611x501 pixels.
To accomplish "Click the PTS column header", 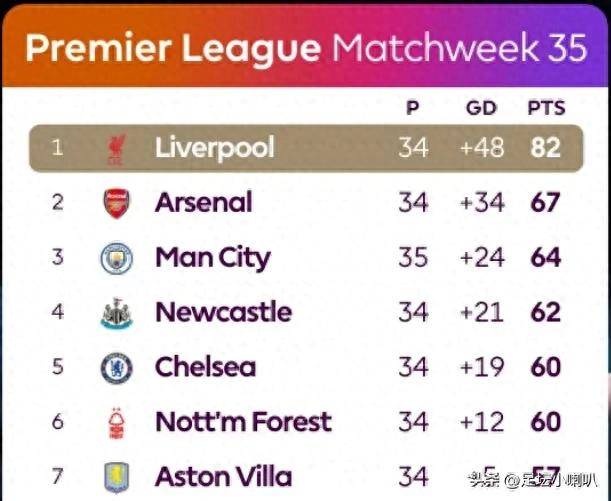I will point(545,108).
